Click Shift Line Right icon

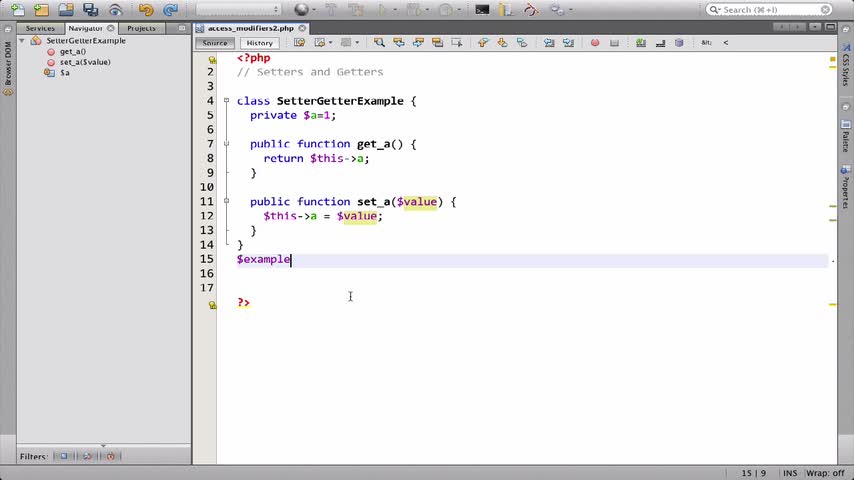click(568, 42)
